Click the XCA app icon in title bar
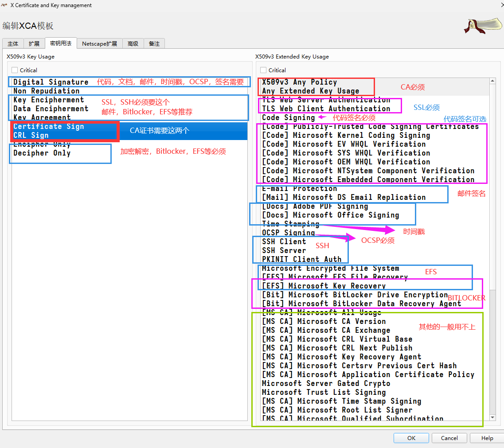The height and width of the screenshot is (448, 504). point(5,5)
